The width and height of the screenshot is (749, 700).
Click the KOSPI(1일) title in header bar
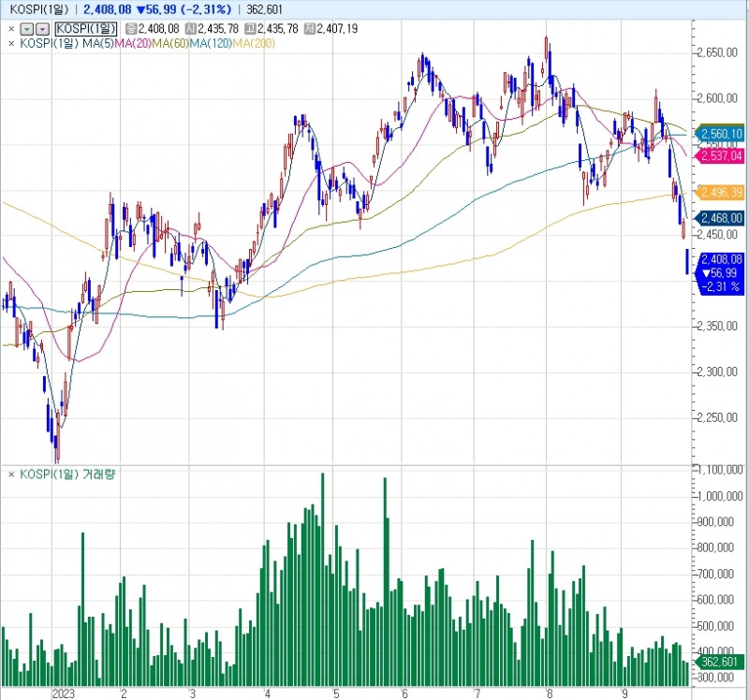point(39,9)
